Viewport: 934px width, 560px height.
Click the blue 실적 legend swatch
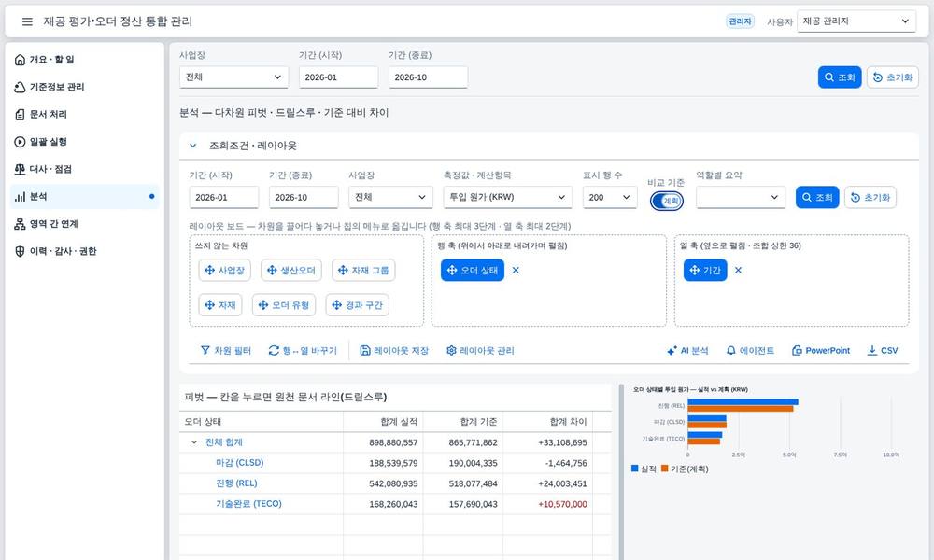[x=634, y=469]
